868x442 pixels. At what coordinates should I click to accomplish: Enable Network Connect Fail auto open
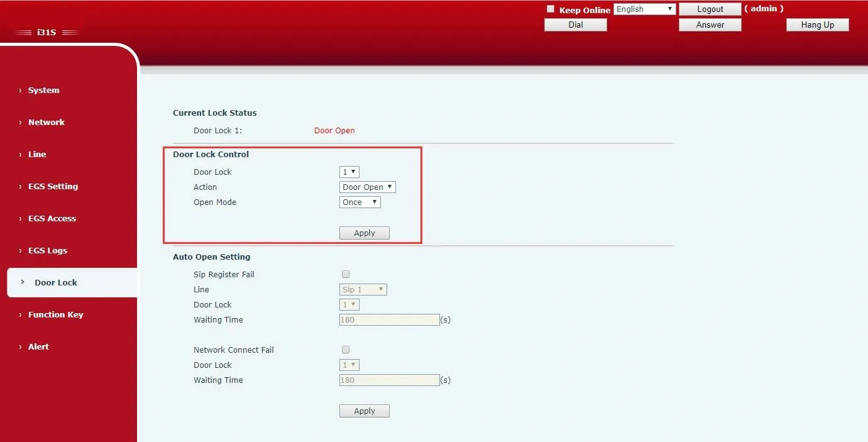[x=346, y=350]
